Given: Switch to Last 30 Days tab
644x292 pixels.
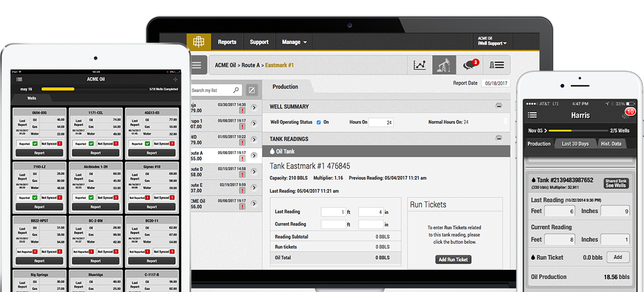Looking at the screenshot, I should (x=575, y=144).
